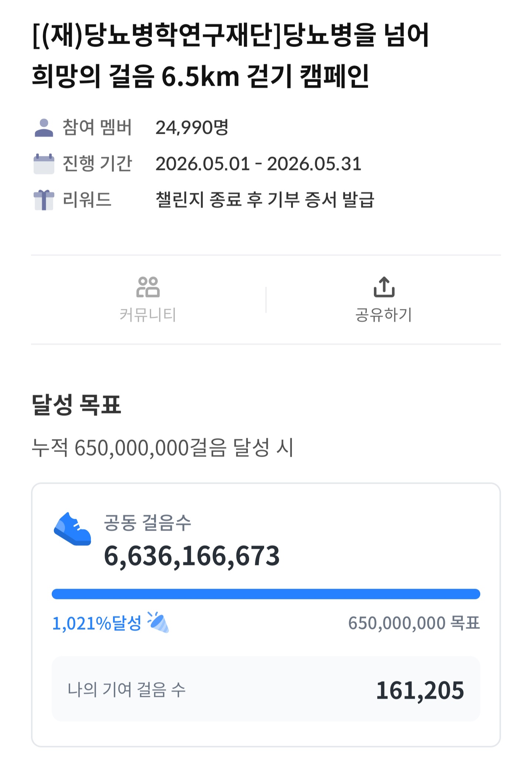Tap the 공동 걸음수 label
The height and width of the screenshot is (763, 532).
tap(147, 522)
